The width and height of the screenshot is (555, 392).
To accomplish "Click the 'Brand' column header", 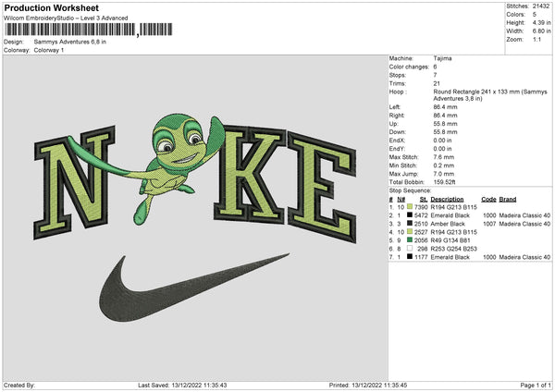I will [x=508, y=199].
